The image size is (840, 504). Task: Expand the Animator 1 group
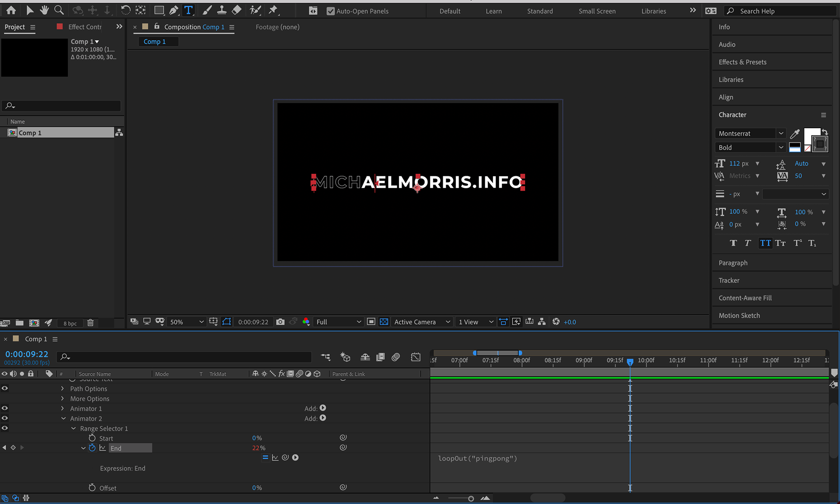pos(63,408)
